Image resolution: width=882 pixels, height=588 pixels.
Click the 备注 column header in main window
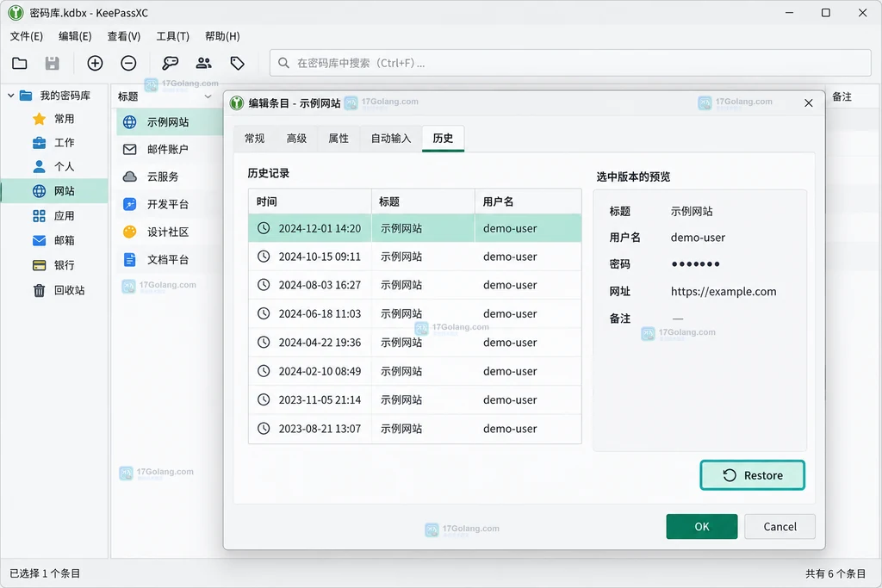click(842, 96)
